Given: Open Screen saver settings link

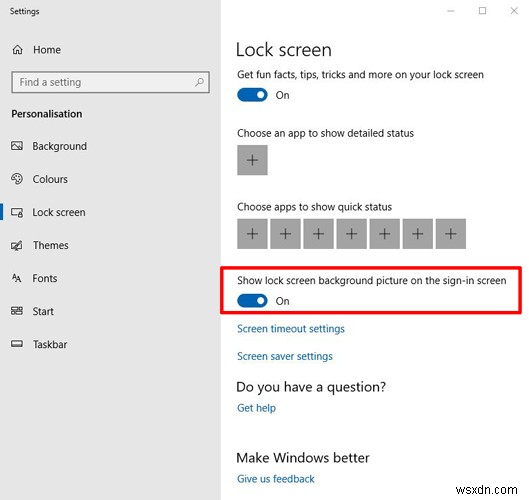Looking at the screenshot, I should click(285, 356).
